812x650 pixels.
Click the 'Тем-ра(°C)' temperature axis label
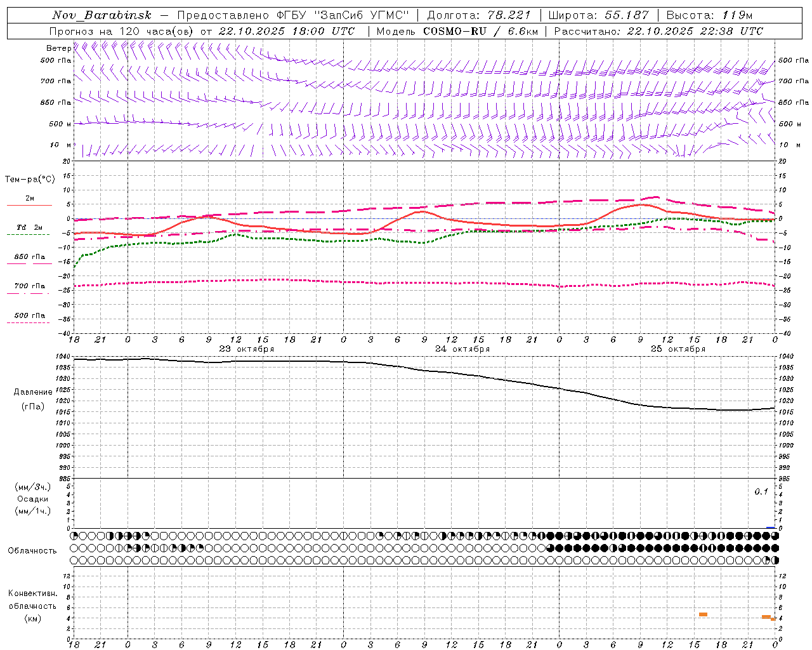tap(30, 180)
